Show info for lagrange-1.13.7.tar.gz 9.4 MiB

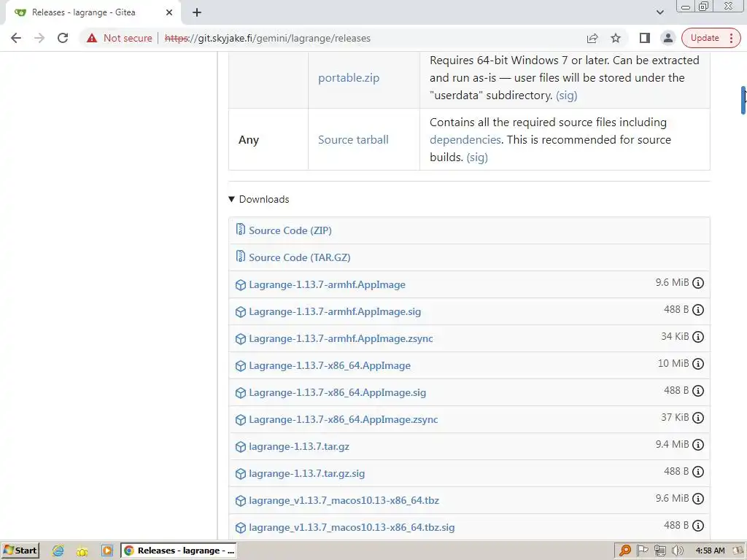tap(698, 445)
